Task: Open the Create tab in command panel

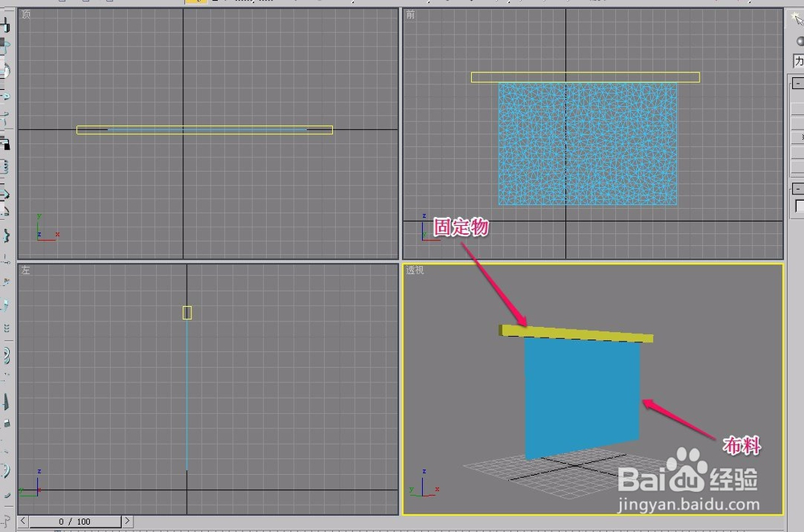Action: click(x=796, y=19)
